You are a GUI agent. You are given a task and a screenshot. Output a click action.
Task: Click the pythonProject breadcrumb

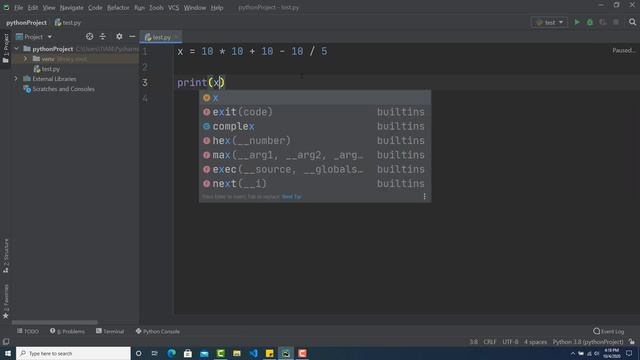coord(27,22)
